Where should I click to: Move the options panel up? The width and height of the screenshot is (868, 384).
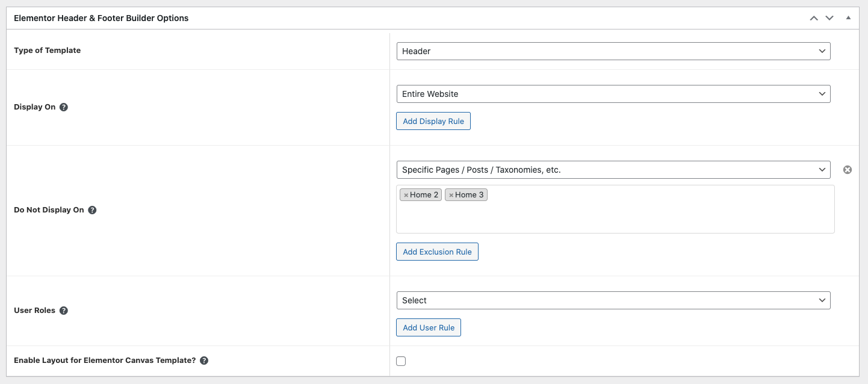814,18
